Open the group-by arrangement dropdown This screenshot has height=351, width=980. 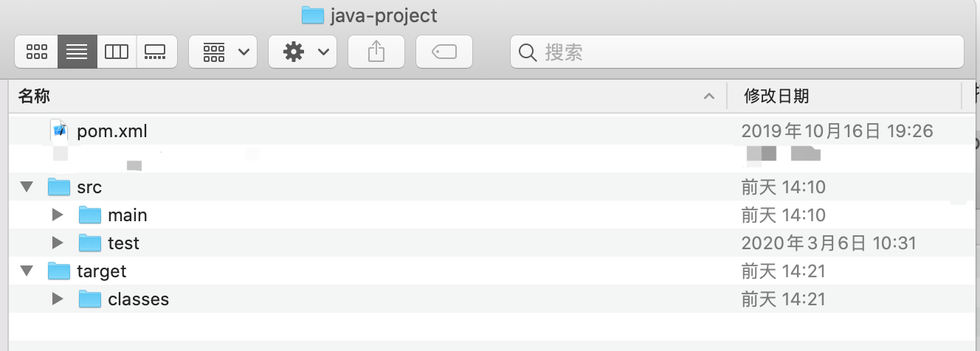(223, 52)
